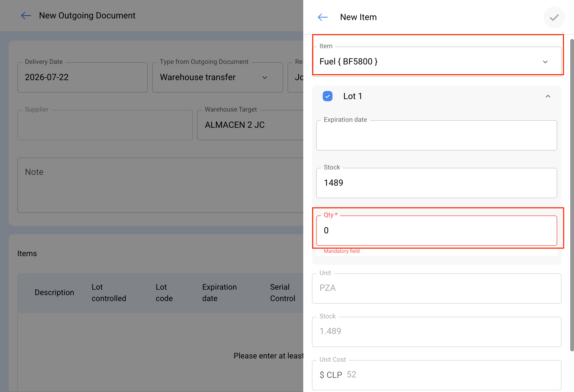The width and height of the screenshot is (574, 392).
Task: Click the Unit Cost field in CLP
Action: click(x=436, y=375)
